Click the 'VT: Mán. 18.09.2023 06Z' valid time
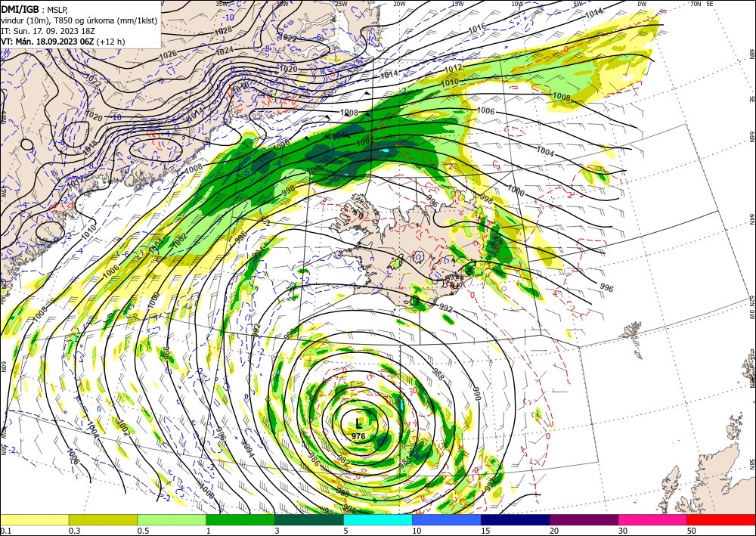The image size is (756, 536). pyautogui.click(x=48, y=42)
